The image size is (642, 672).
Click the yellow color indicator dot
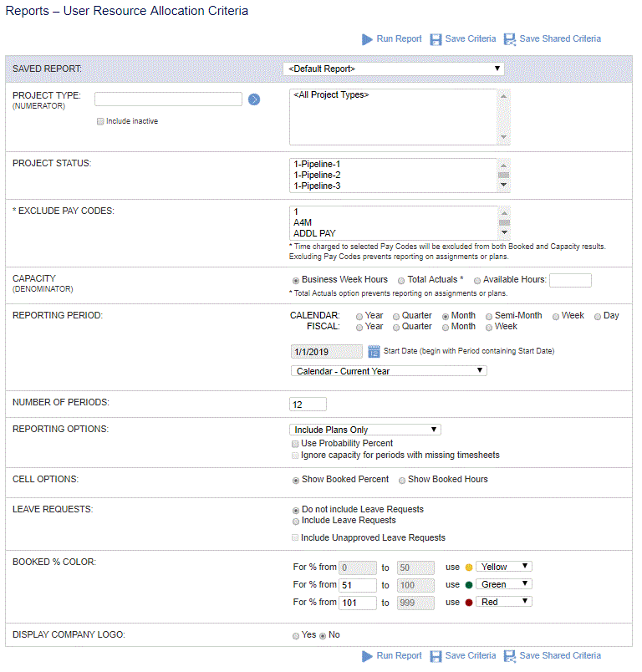469,568
